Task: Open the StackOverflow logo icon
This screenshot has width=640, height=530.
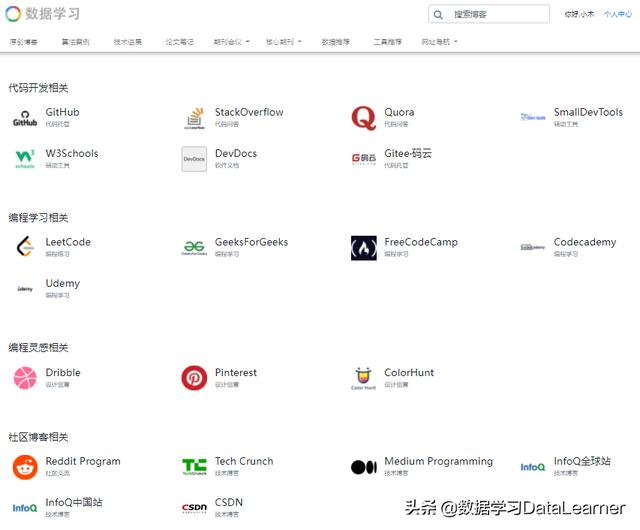Action: point(194,118)
